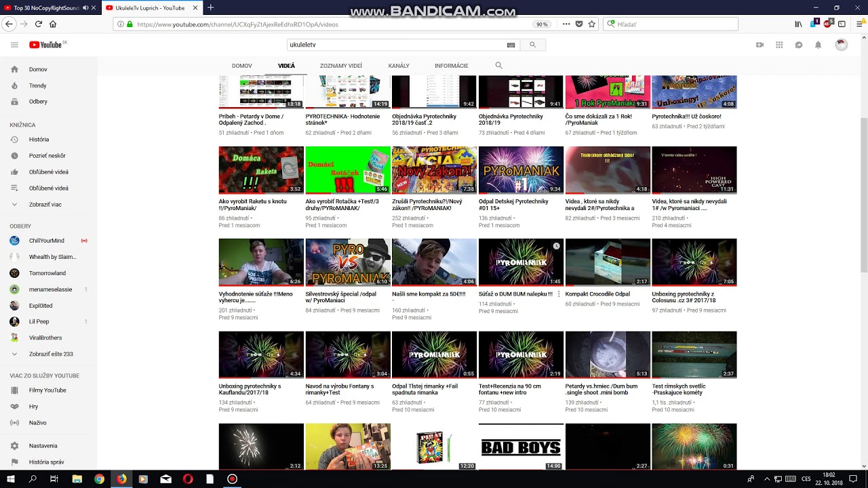Switch to the VIDEÁ channel tab
Screen dimensions: 868x488
(286, 66)
